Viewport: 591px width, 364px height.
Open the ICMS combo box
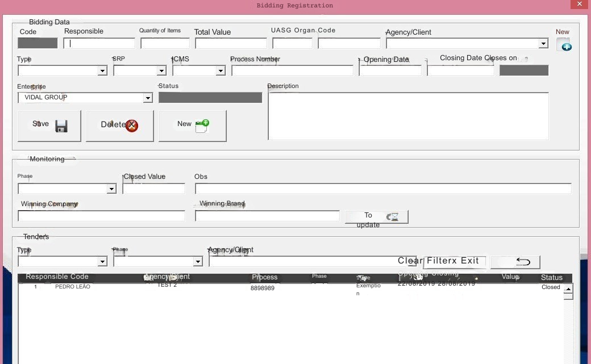(220, 71)
